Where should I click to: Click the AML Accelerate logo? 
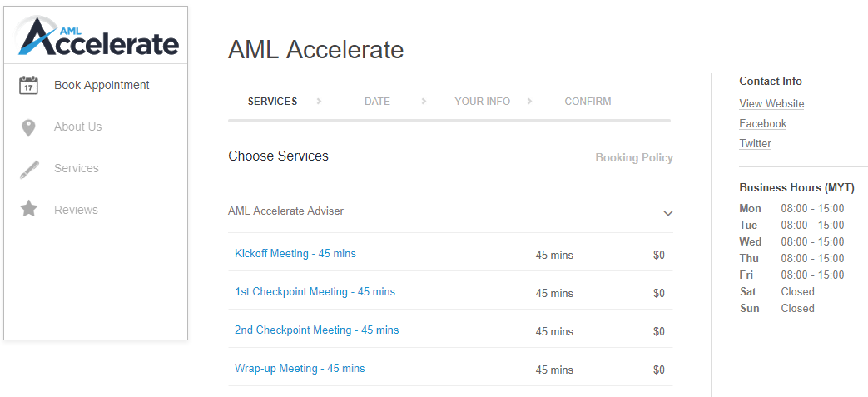coord(97,36)
